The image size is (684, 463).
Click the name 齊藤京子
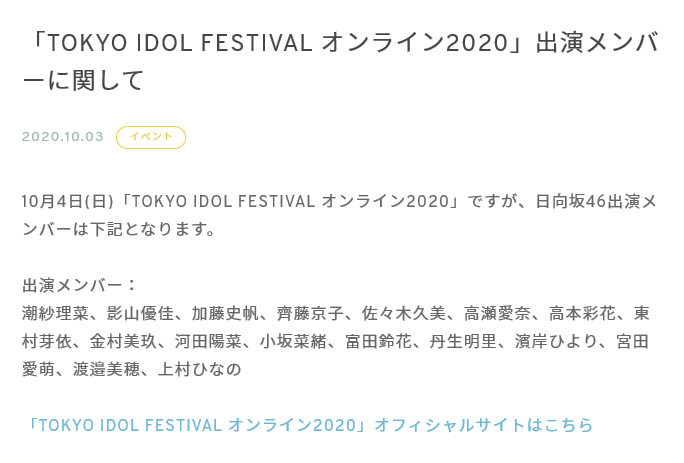point(310,313)
